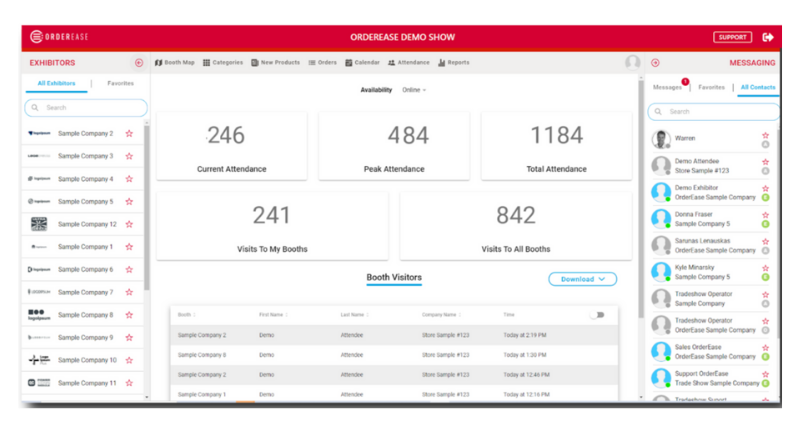Open the Orders menu

(x=322, y=62)
